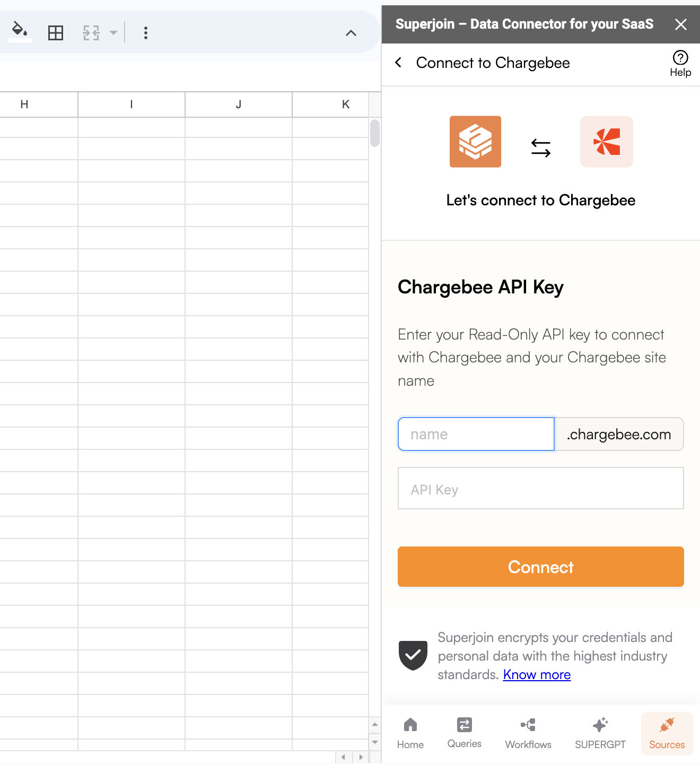Click the scroll right arrow button
This screenshot has width=700, height=764.
[361, 757]
